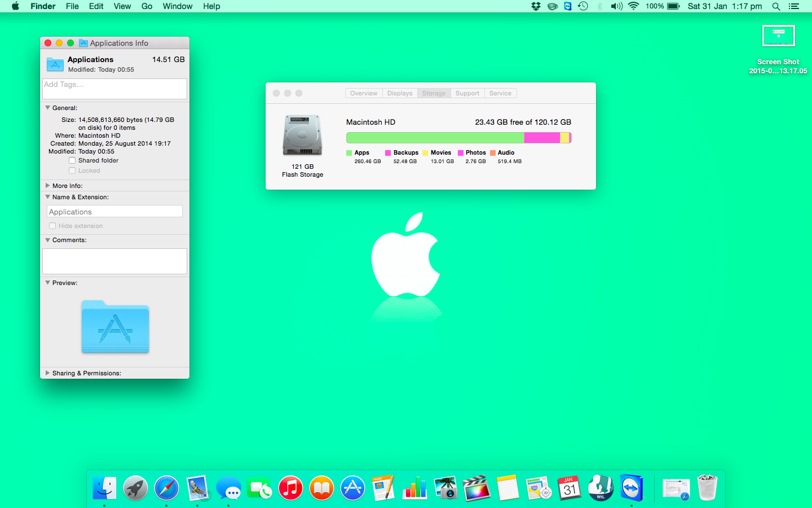Collapse the Preview section
Image resolution: width=812 pixels, height=508 pixels.
47,282
